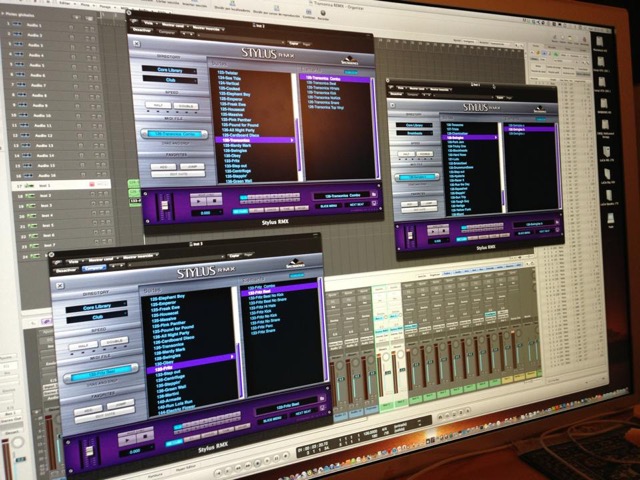
Task: Stop playback in the 133-Fritz Stylus window
Action: [145, 436]
